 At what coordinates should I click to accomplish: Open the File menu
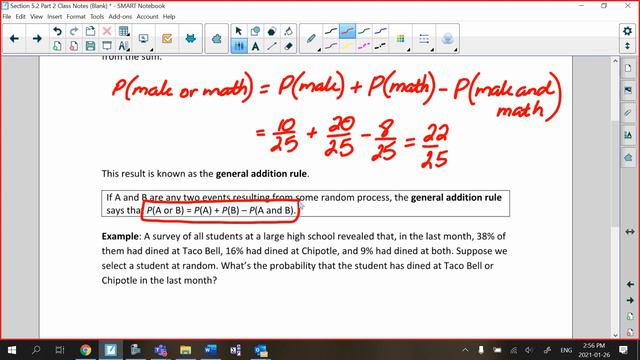[x=7, y=17]
